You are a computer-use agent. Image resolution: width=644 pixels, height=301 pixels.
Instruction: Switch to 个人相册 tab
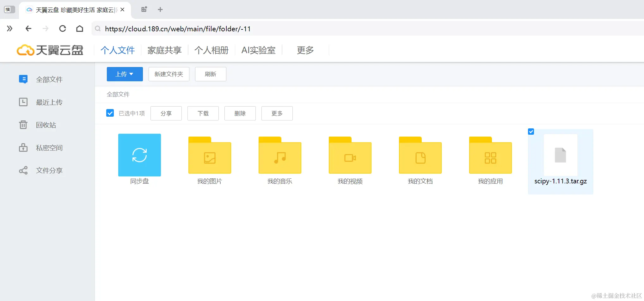click(212, 50)
